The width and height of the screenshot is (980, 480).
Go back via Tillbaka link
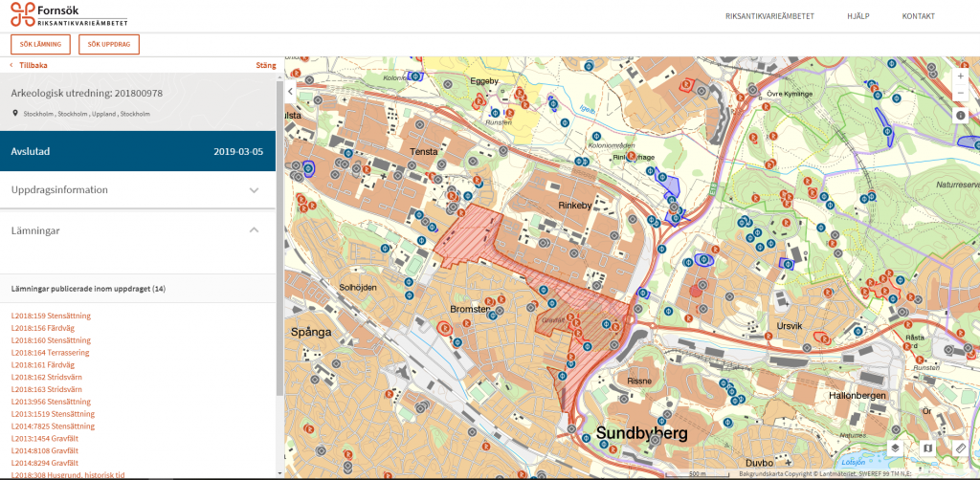(33, 66)
